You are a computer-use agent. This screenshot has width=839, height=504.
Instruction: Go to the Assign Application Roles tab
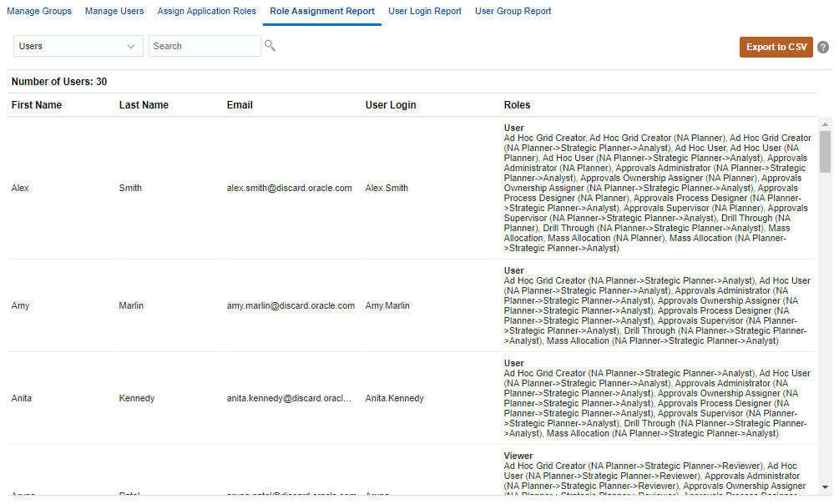[x=206, y=11]
